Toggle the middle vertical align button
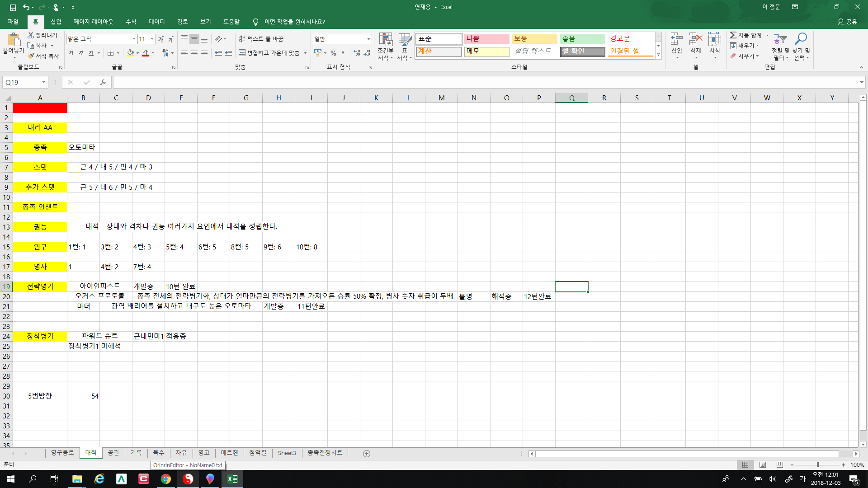 point(194,39)
